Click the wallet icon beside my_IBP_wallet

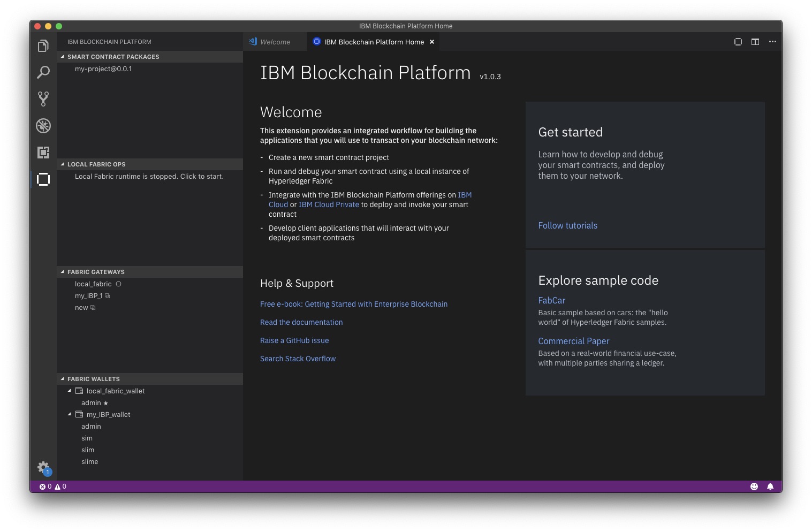(x=79, y=414)
